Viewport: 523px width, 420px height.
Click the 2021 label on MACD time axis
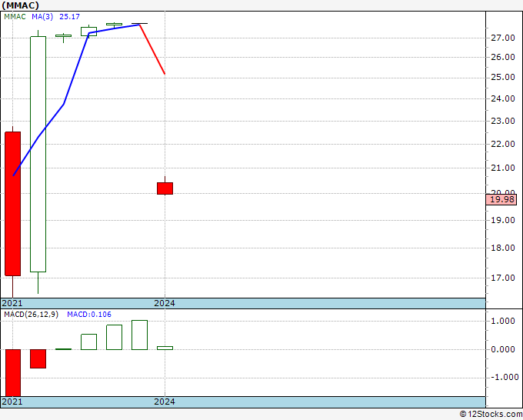[12, 402]
